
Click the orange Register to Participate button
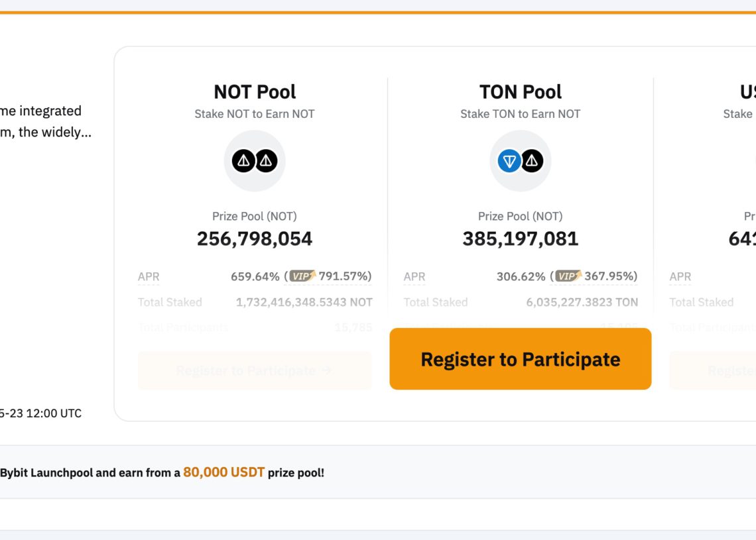coord(520,359)
